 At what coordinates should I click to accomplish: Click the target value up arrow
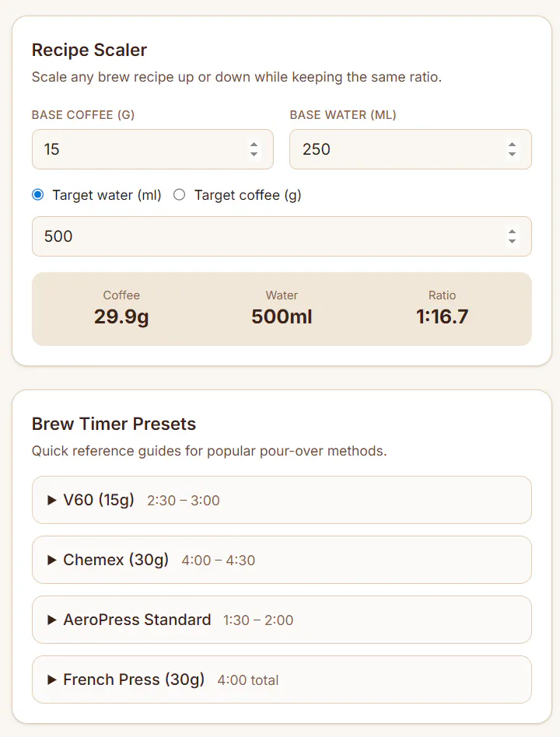click(512, 232)
